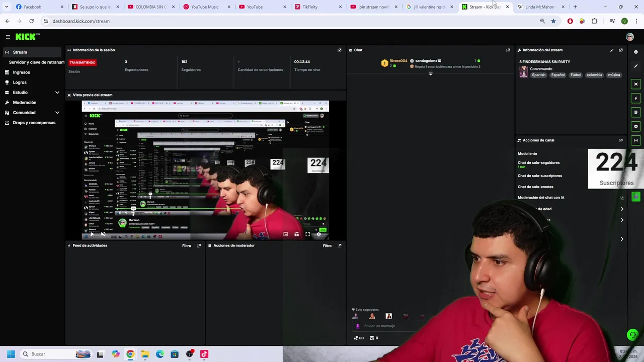Screen dimensions: 644x362
Task: Click the broadcast signal icon in right sidebar
Action: (x=636, y=140)
